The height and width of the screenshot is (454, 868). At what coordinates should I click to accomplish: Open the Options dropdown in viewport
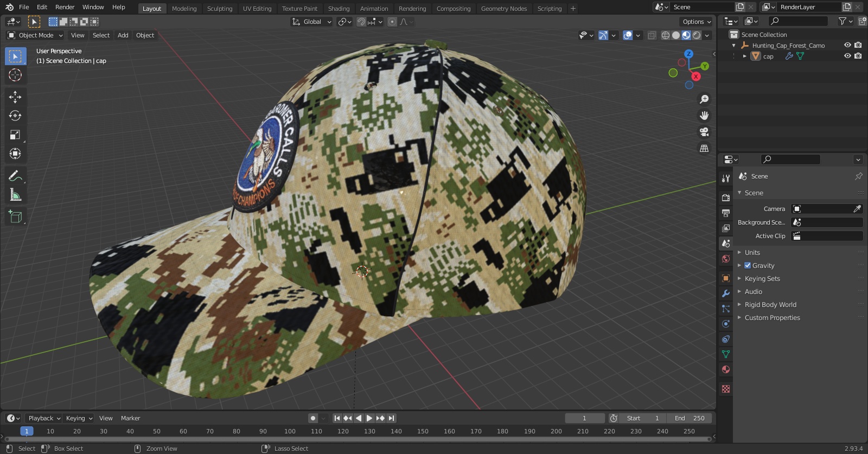point(696,22)
